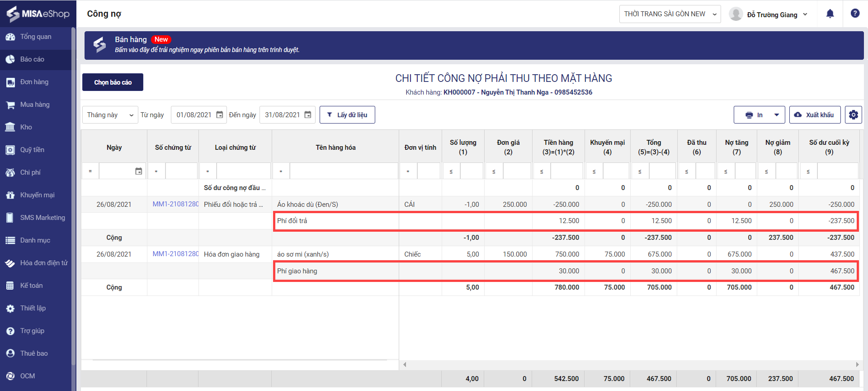Open report settings gear icon
868x391 pixels.
(x=854, y=115)
